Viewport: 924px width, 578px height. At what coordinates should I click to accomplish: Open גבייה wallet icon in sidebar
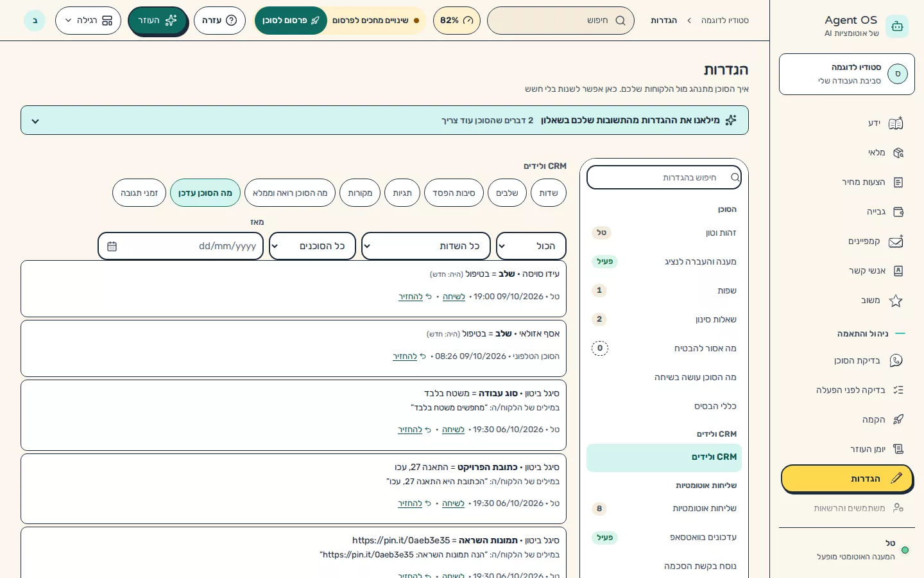(x=898, y=212)
